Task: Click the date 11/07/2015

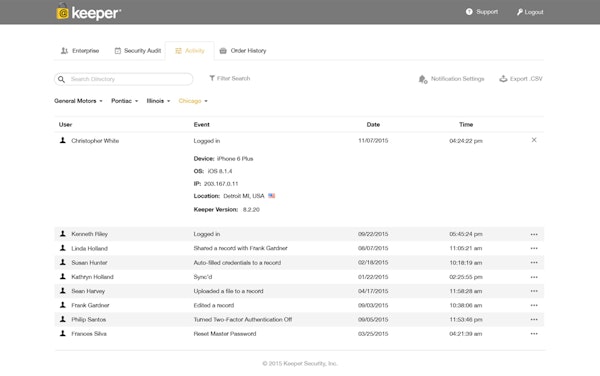Action: [373, 141]
